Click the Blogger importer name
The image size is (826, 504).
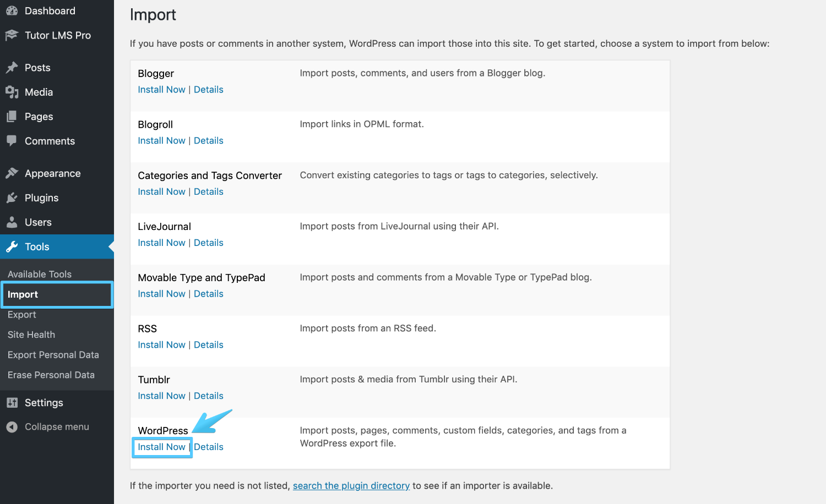[156, 74]
